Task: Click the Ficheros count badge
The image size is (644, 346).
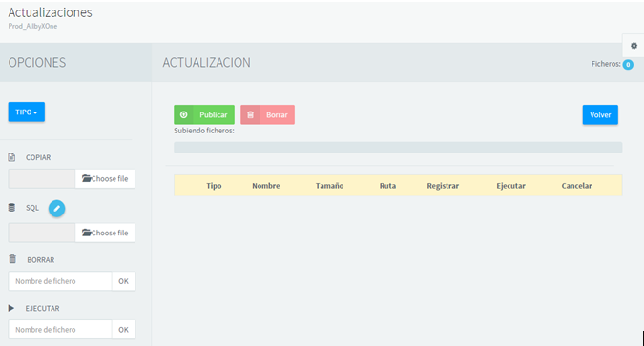Action: [x=628, y=65]
